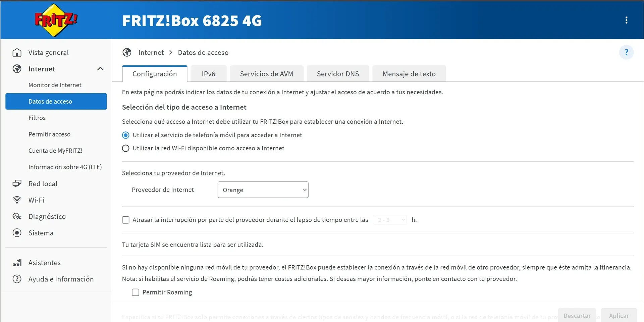Open the Asistentes icon
644x322 pixels.
click(x=17, y=263)
